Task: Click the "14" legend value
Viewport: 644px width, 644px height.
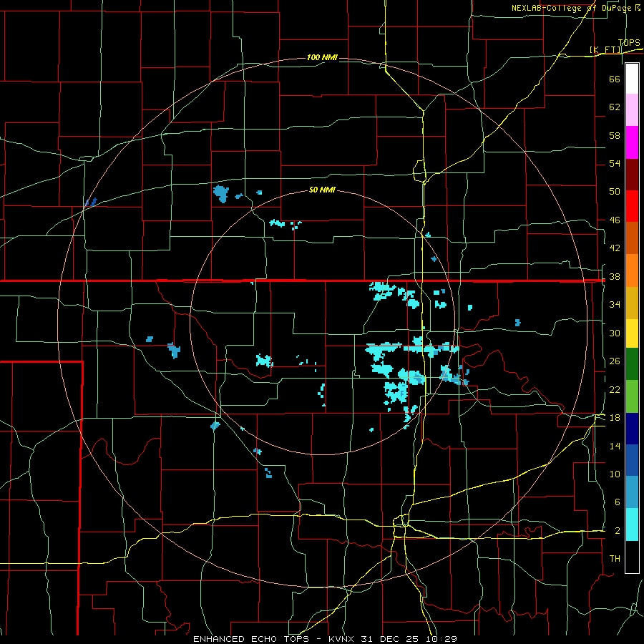Action: pyautogui.click(x=615, y=446)
